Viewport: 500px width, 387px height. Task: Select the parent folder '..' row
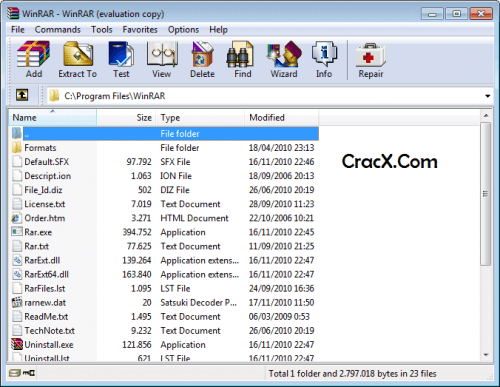164,134
